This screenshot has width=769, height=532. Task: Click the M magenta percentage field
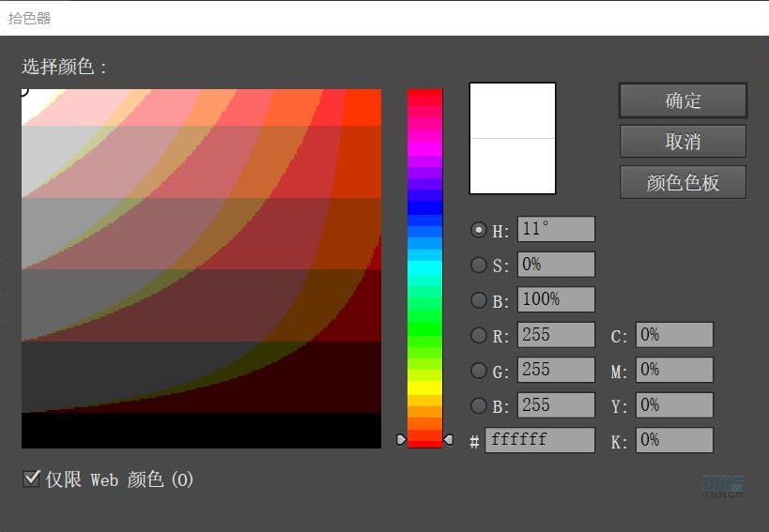click(674, 371)
